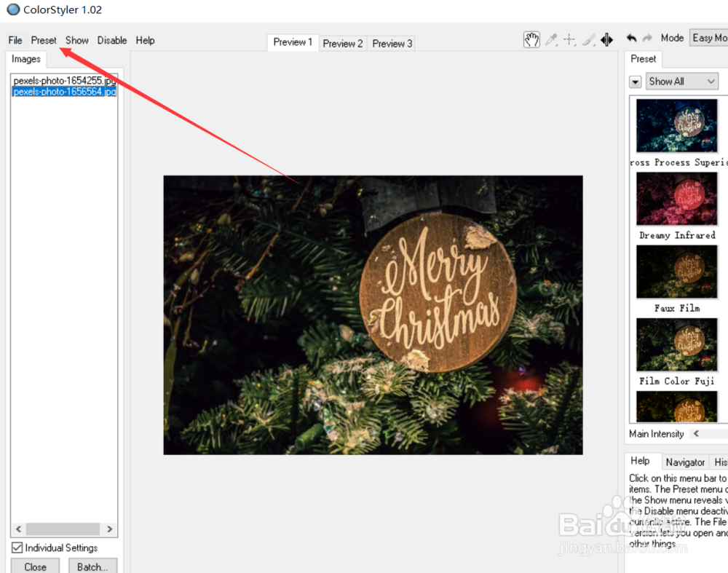Open the Disable menu
The image size is (728, 573).
[112, 40]
